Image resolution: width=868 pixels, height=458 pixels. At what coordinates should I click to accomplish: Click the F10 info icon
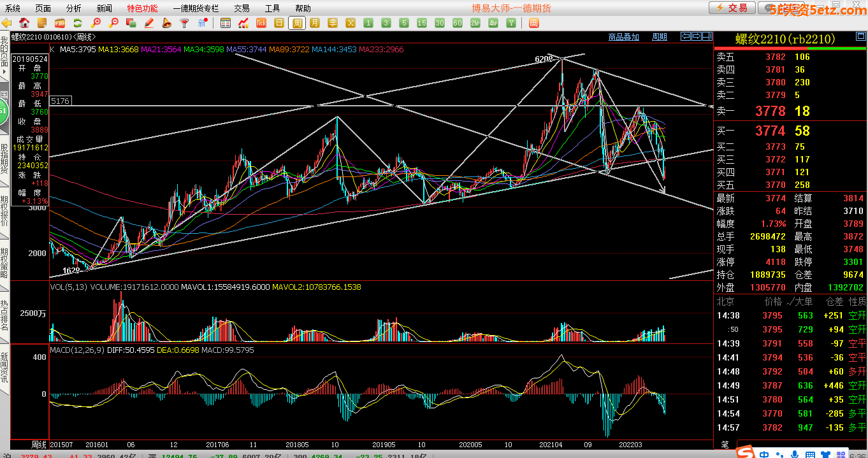tap(60, 23)
